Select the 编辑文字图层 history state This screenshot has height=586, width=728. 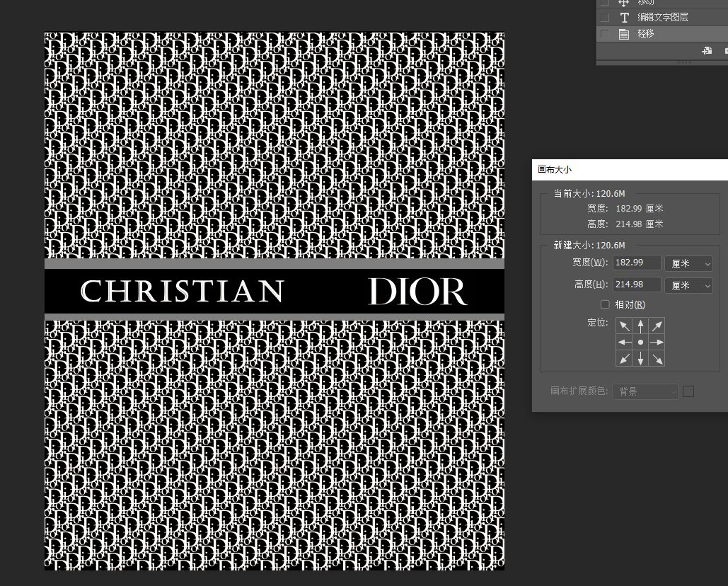pos(662,17)
